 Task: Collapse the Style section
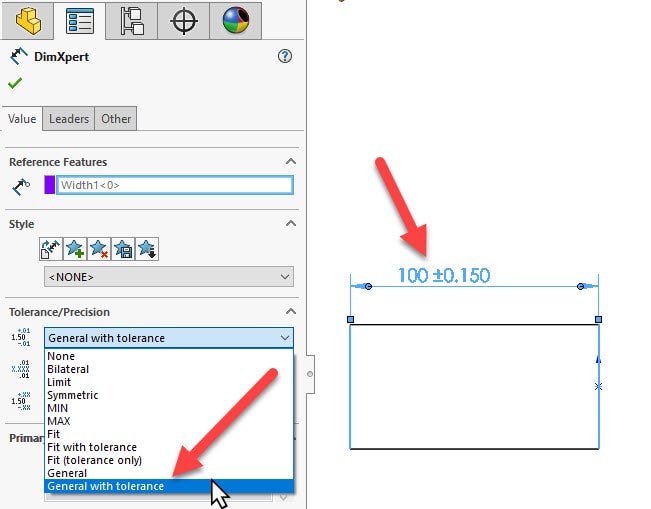tap(291, 224)
